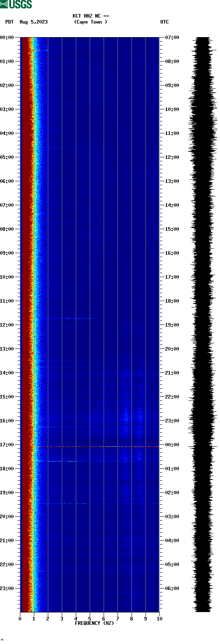Click the UTC '19:00' time label

coord(172,325)
